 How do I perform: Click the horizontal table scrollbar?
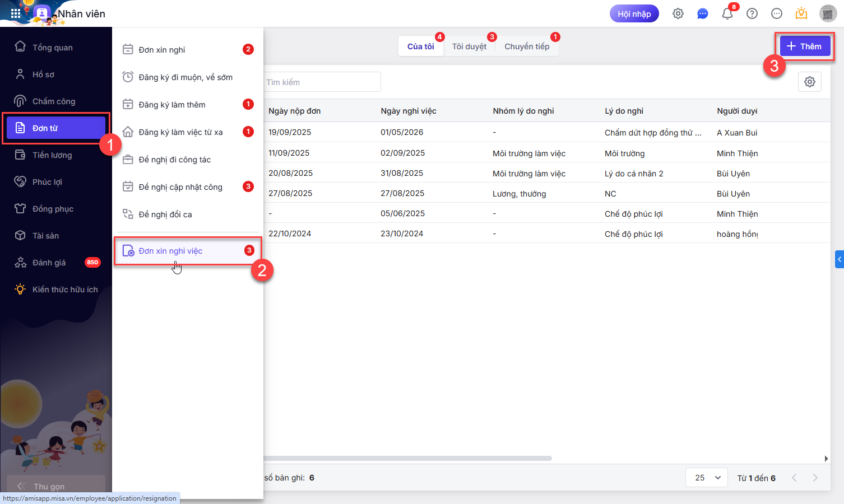coord(409,458)
